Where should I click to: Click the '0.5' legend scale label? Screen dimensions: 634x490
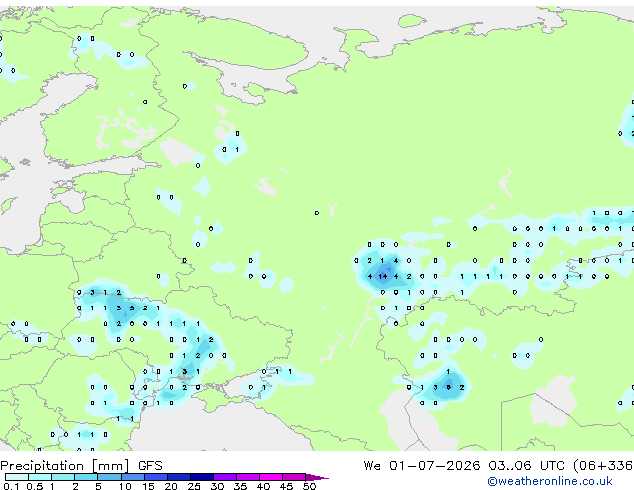point(34,486)
